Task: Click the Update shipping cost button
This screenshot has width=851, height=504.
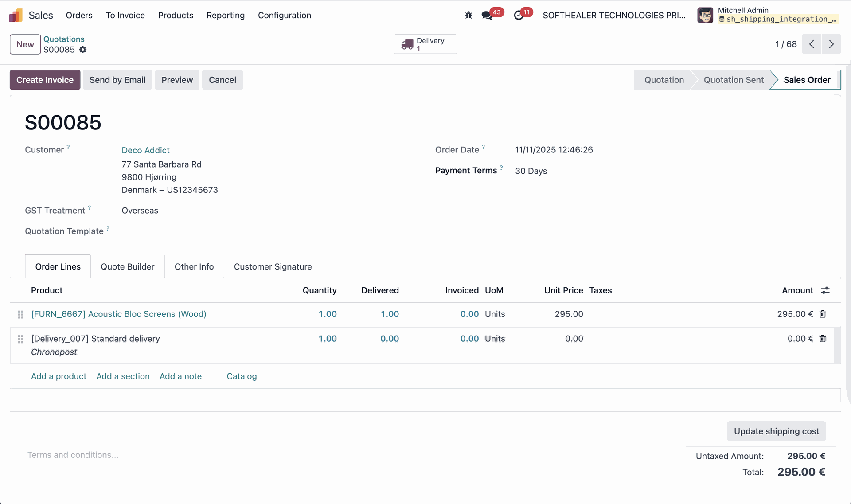Action: coord(776,431)
